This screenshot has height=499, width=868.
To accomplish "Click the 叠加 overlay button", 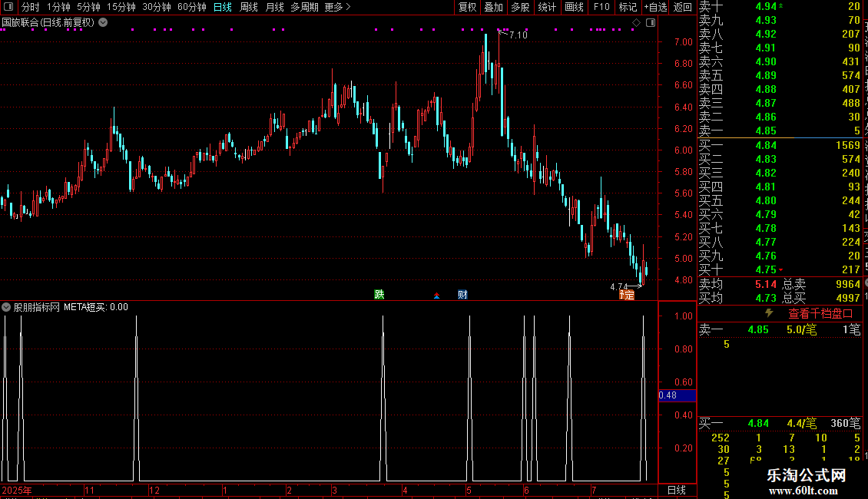I will click(493, 7).
